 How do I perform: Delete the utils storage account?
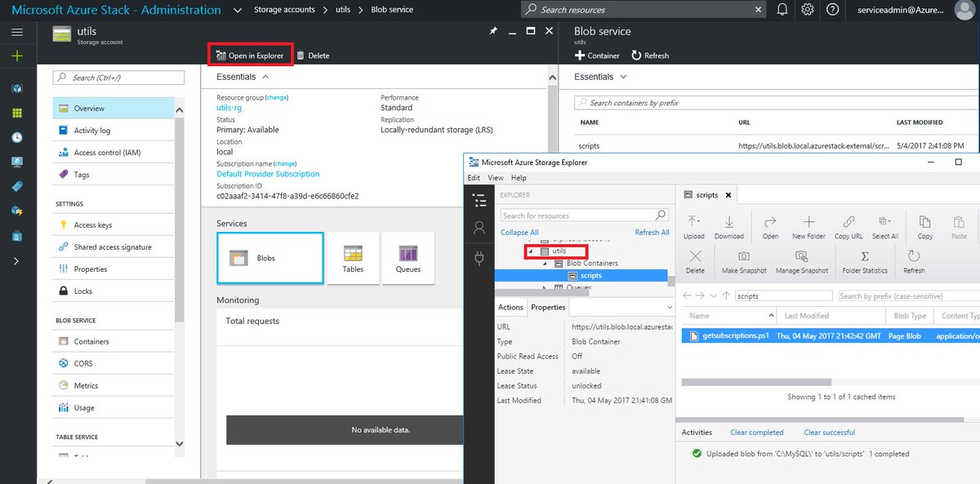313,56
